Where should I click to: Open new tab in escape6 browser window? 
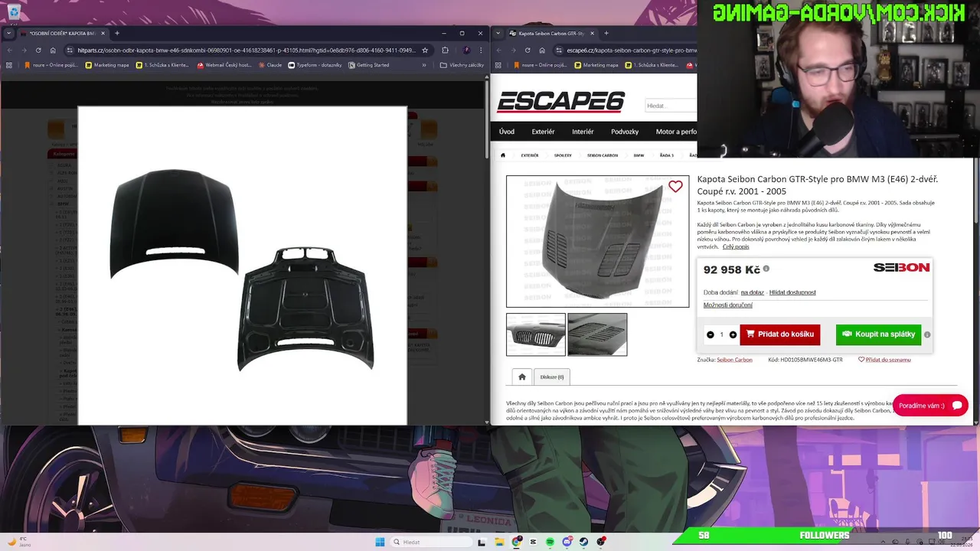pyautogui.click(x=606, y=33)
